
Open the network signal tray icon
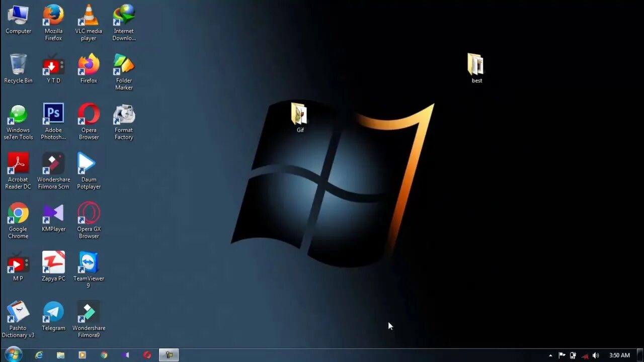tap(585, 355)
